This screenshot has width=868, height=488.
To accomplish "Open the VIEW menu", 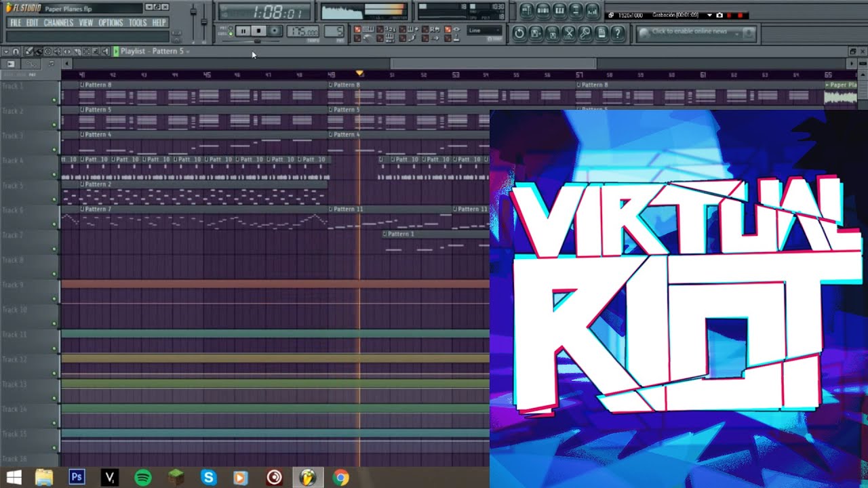I will click(86, 22).
